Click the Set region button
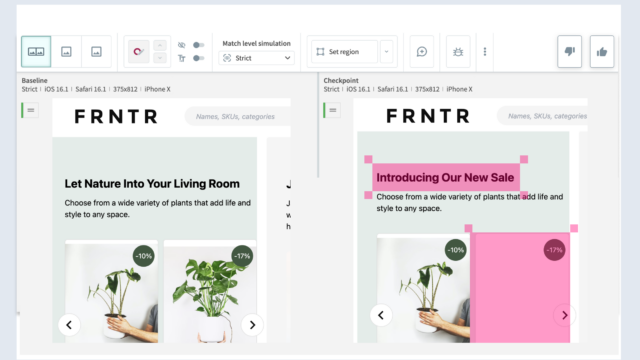640x360 pixels. click(x=344, y=51)
